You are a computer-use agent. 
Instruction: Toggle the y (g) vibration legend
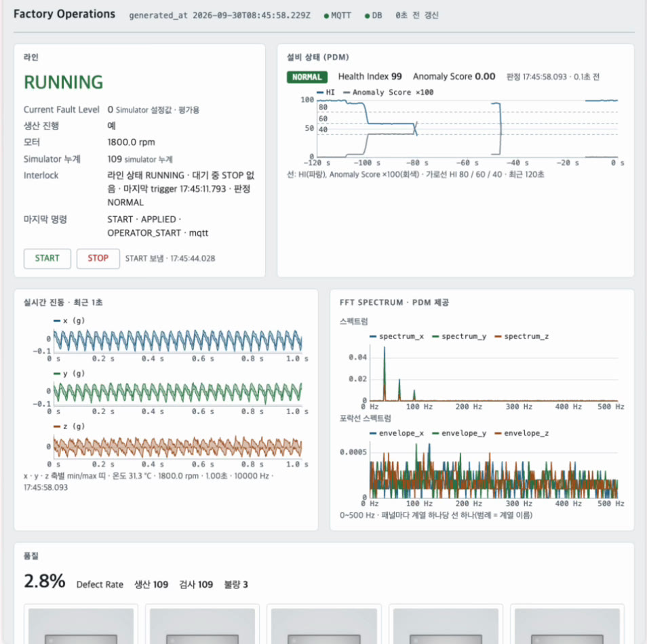pos(69,374)
